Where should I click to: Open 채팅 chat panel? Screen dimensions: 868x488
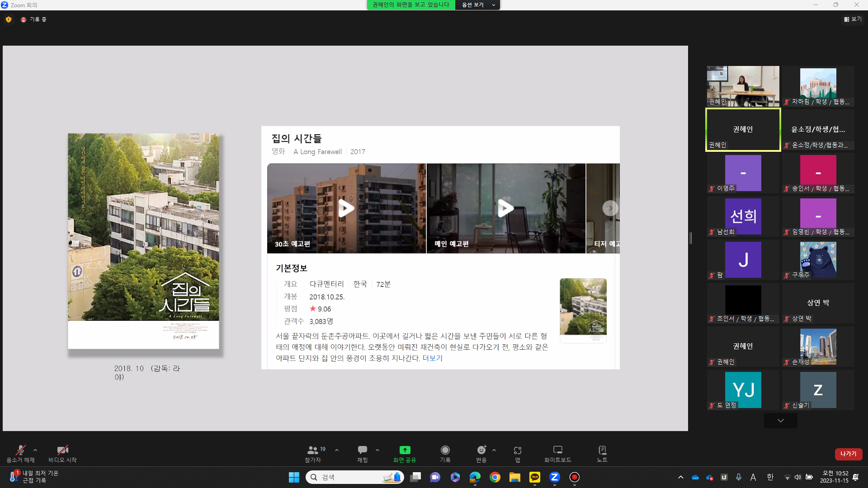363,454
